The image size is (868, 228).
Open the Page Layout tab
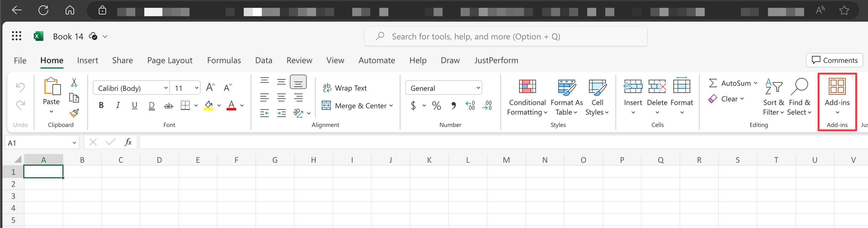pyautogui.click(x=170, y=60)
